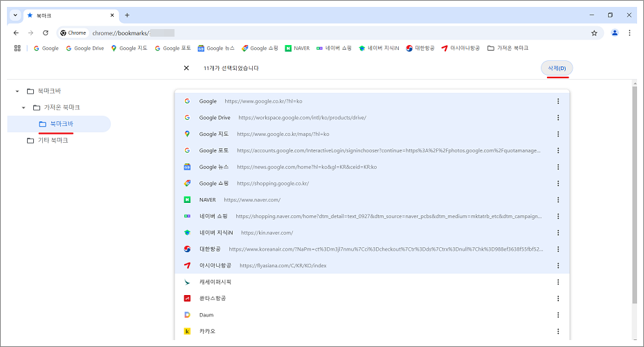Image resolution: width=644 pixels, height=347 pixels.
Task: Open more options for 캐세이퍼시픽 row
Action: point(557,282)
